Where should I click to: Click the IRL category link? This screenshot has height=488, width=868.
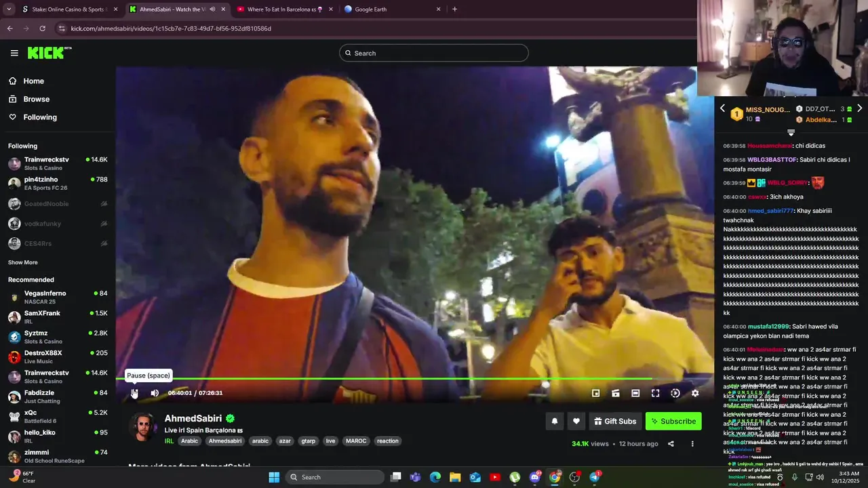169,441
